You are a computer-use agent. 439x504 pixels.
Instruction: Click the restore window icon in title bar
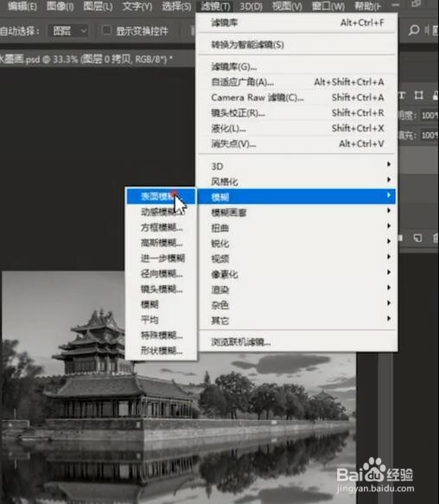point(417,3)
